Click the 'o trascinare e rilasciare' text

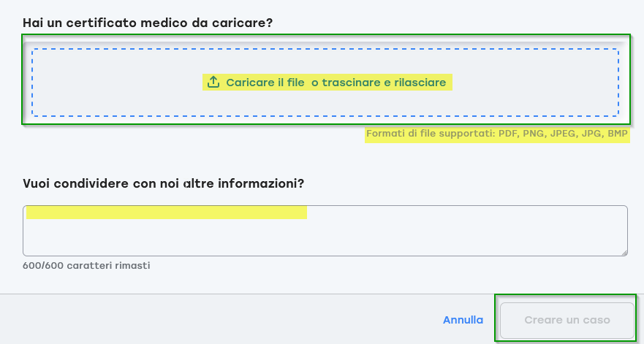point(379,83)
